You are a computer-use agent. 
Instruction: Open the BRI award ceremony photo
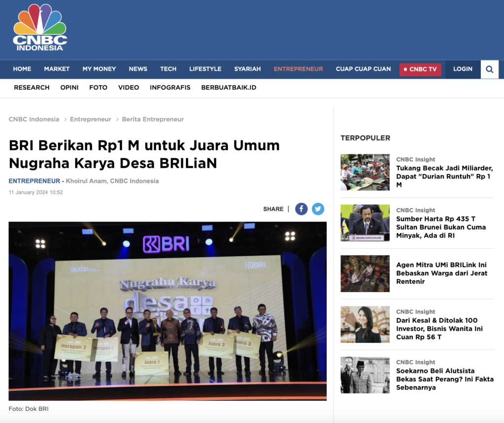167,311
